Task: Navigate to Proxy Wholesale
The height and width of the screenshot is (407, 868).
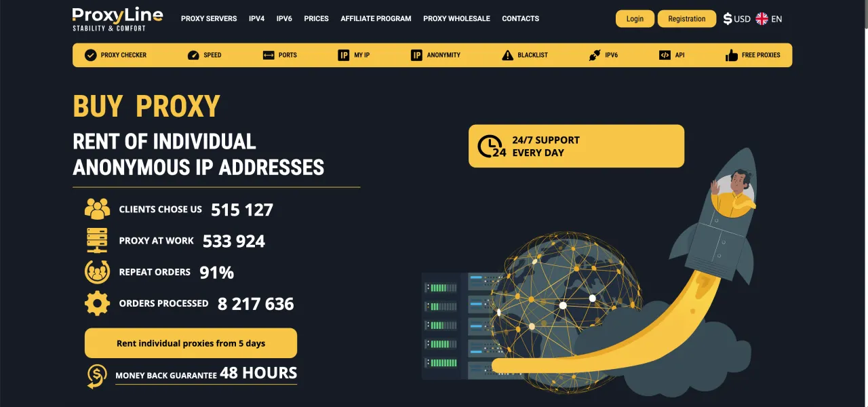Action: click(x=456, y=19)
